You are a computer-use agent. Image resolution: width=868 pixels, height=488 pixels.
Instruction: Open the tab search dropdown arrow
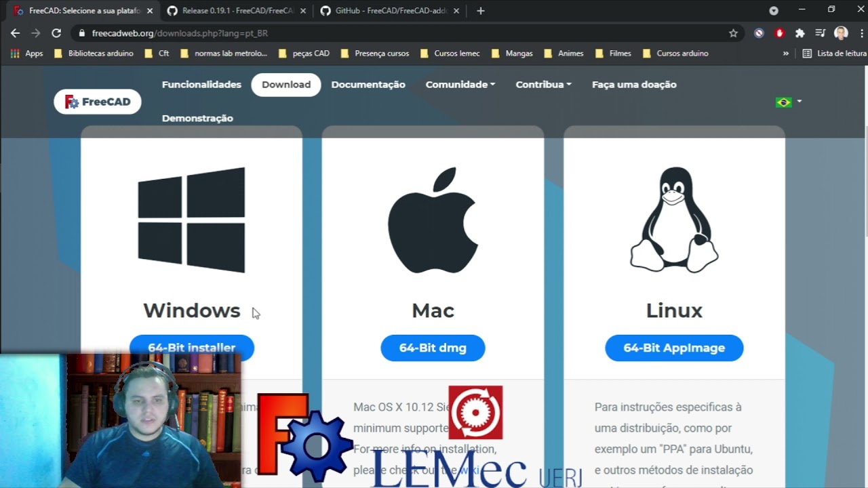(x=774, y=11)
